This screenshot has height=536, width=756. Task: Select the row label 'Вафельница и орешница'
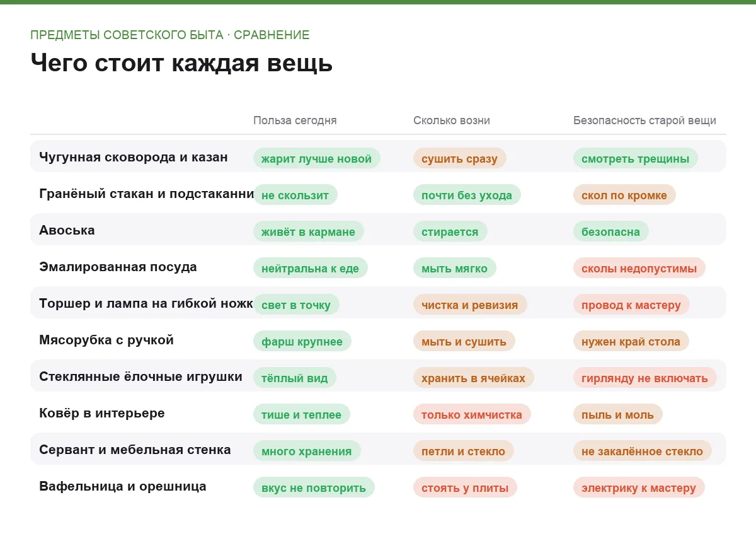coord(123,486)
